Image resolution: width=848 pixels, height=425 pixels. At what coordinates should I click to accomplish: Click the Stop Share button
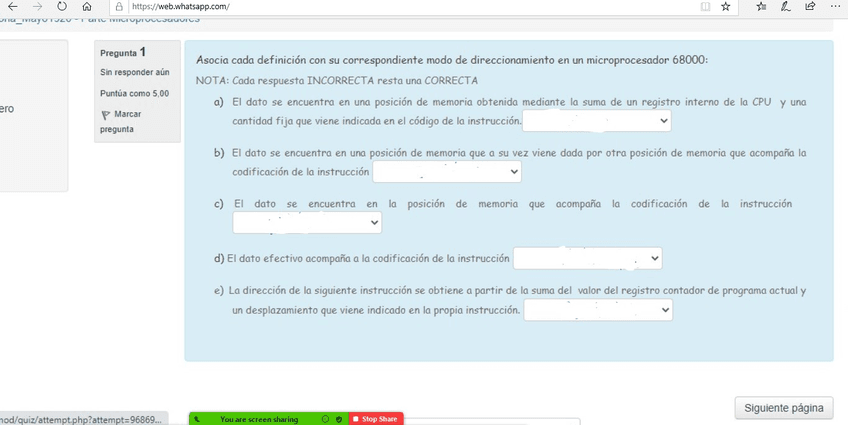coord(376,419)
